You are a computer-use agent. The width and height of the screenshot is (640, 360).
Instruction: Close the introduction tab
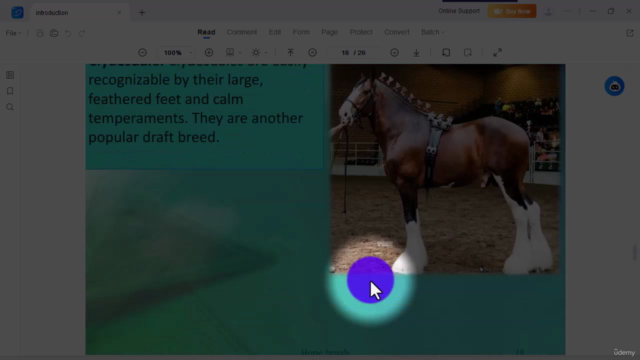[x=119, y=13]
